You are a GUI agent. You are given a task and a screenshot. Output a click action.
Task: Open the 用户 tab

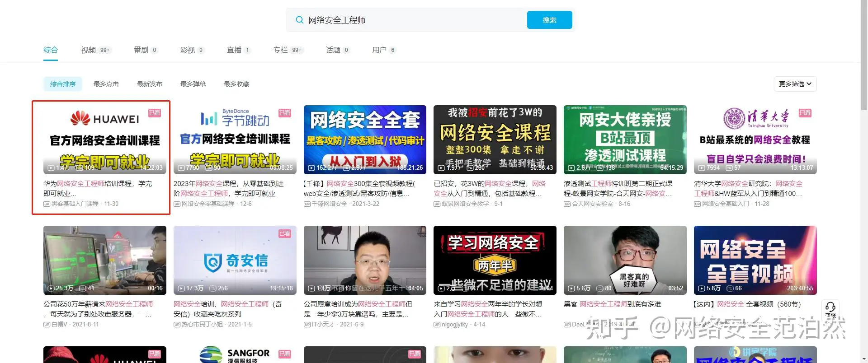(x=384, y=50)
